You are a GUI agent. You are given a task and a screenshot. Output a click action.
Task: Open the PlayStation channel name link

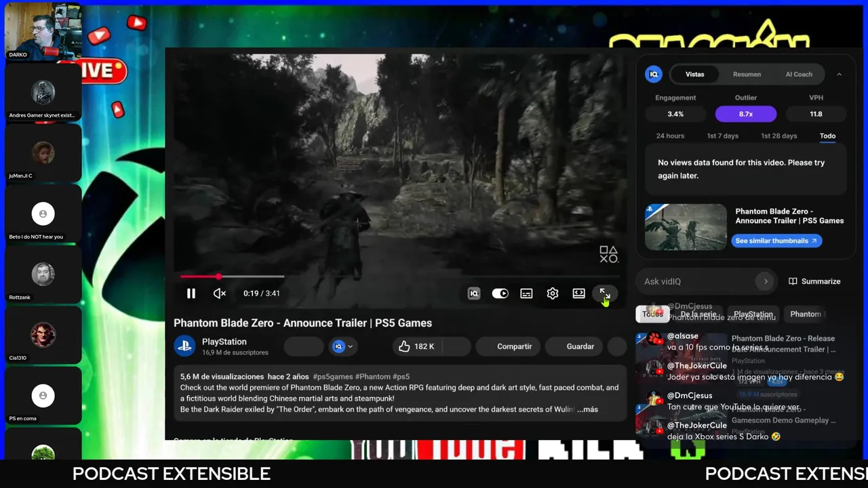(x=224, y=342)
